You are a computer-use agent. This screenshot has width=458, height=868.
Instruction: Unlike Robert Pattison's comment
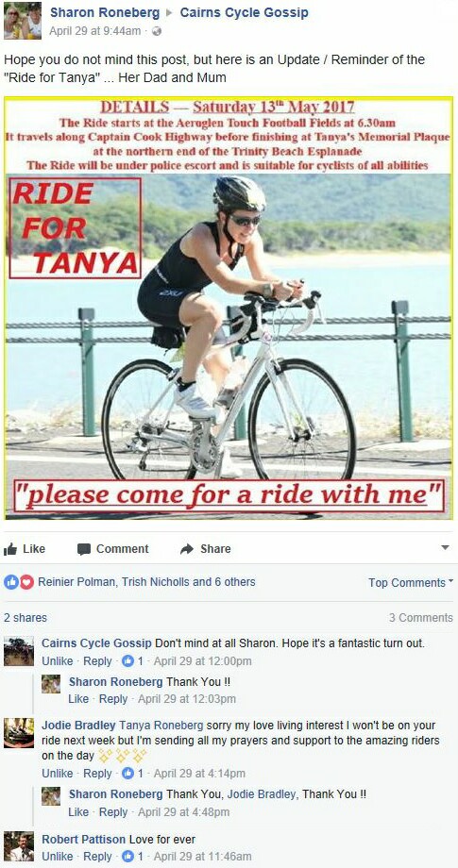coord(57,857)
